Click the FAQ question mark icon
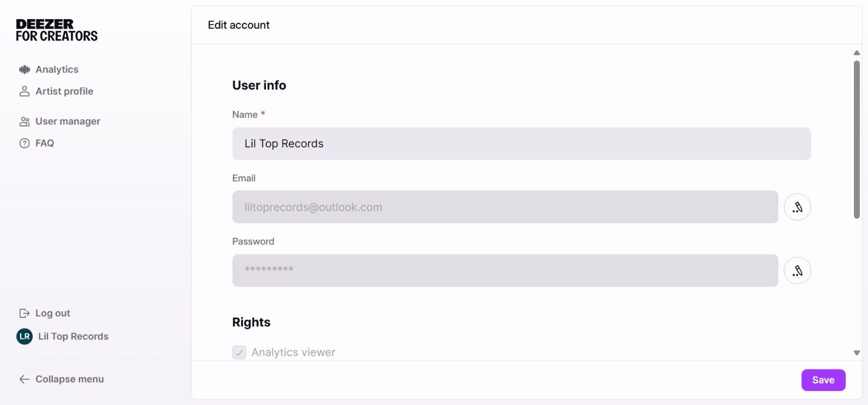868x405 pixels. 24,143
